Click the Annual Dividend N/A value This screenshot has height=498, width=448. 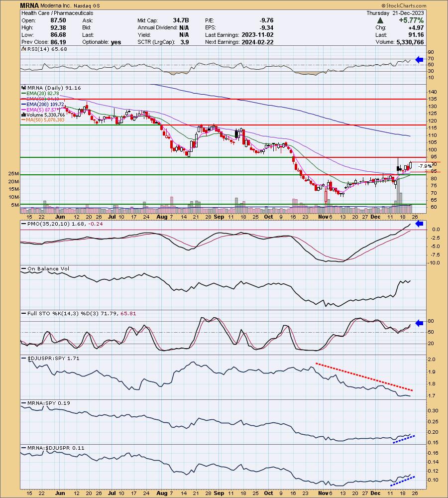coord(184,27)
